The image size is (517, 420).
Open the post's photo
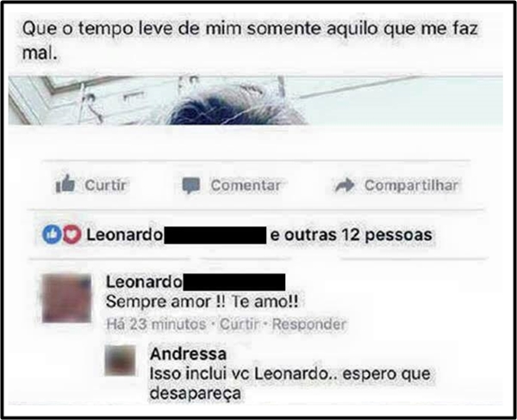(256, 101)
